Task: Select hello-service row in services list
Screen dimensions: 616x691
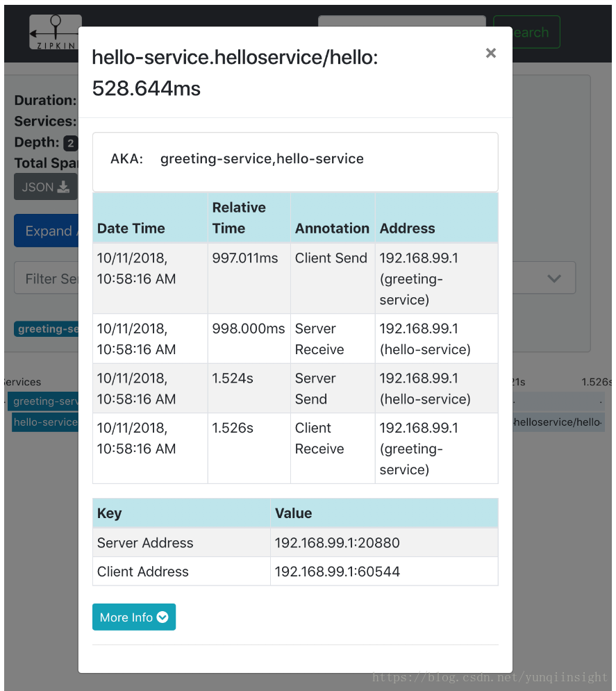Action: tap(45, 422)
